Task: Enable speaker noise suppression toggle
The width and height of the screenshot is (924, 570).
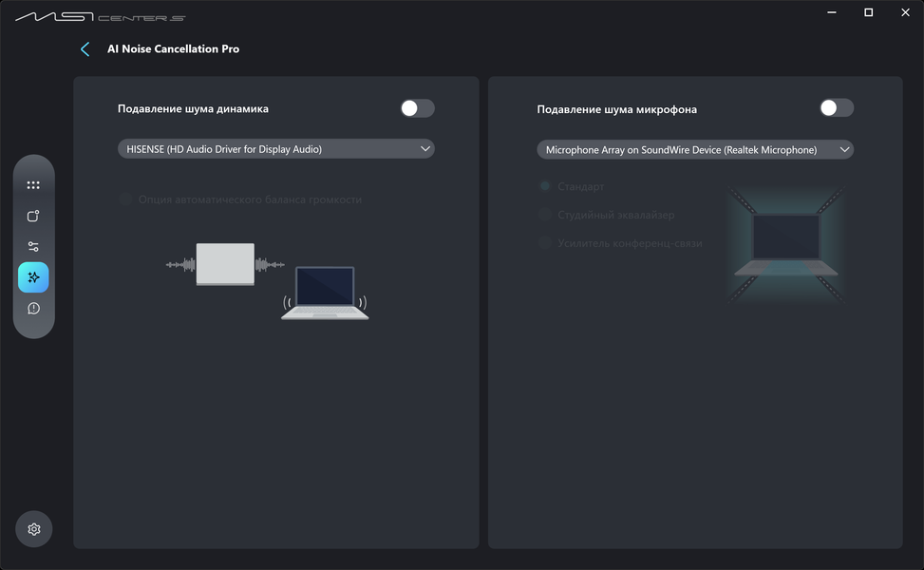Action: pos(417,108)
